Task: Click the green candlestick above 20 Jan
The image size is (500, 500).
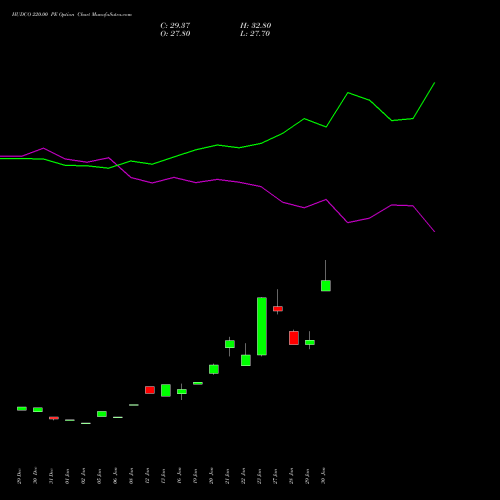Action: tap(214, 369)
